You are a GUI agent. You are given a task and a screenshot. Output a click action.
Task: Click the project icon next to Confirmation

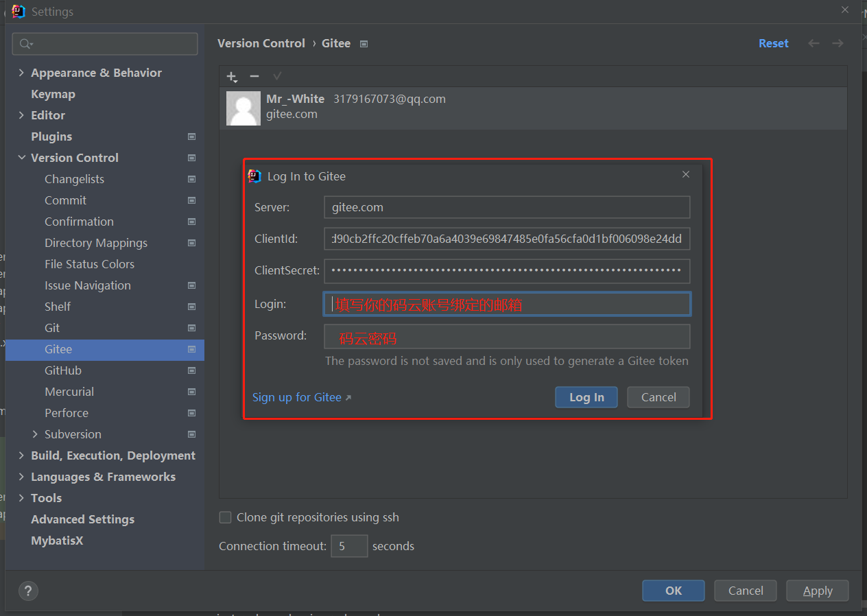[192, 222]
